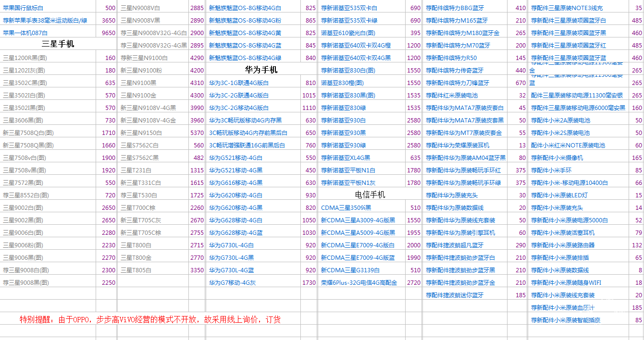Select 荣耀6Plus-32G电信4G高配金
This screenshot has width=644, height=340.
pos(359,282)
